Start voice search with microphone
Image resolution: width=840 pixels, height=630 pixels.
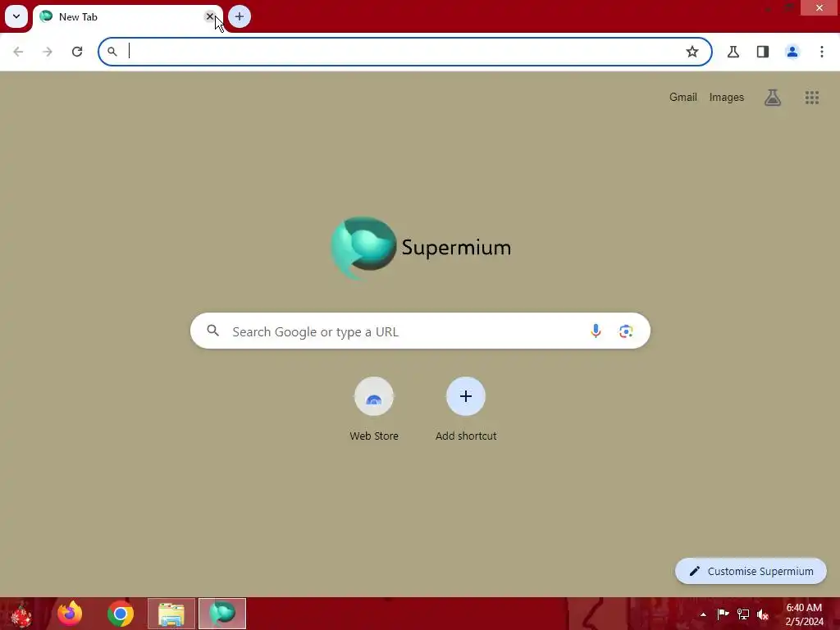[596, 331]
